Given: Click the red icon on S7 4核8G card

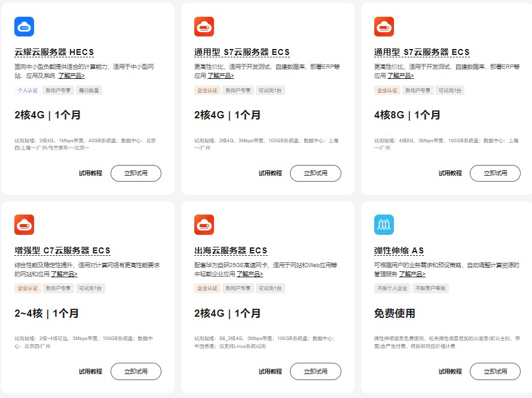Looking at the screenshot, I should point(384,26).
